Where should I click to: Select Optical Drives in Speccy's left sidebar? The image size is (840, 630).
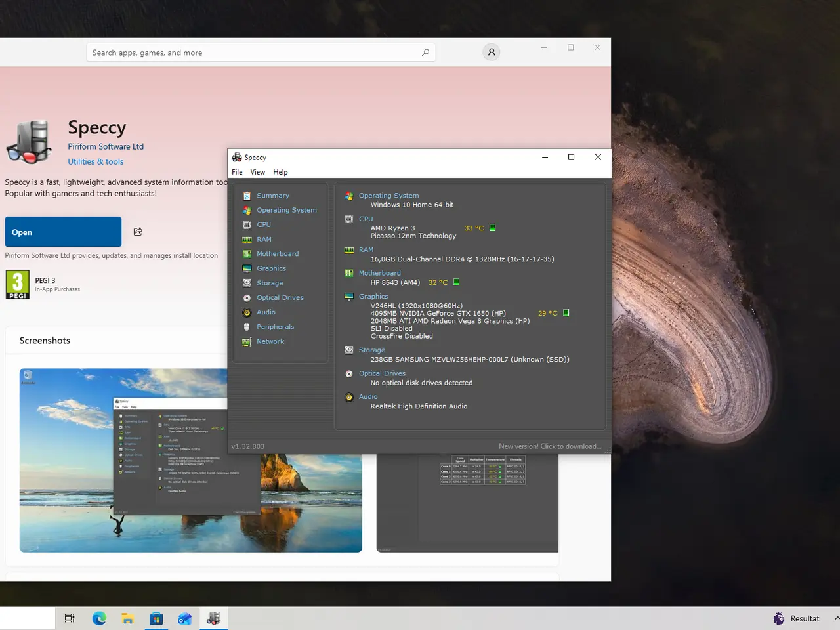(280, 297)
